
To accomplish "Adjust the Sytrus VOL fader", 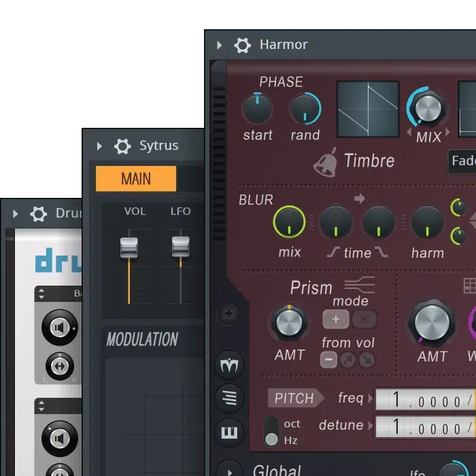I will tap(129, 248).
